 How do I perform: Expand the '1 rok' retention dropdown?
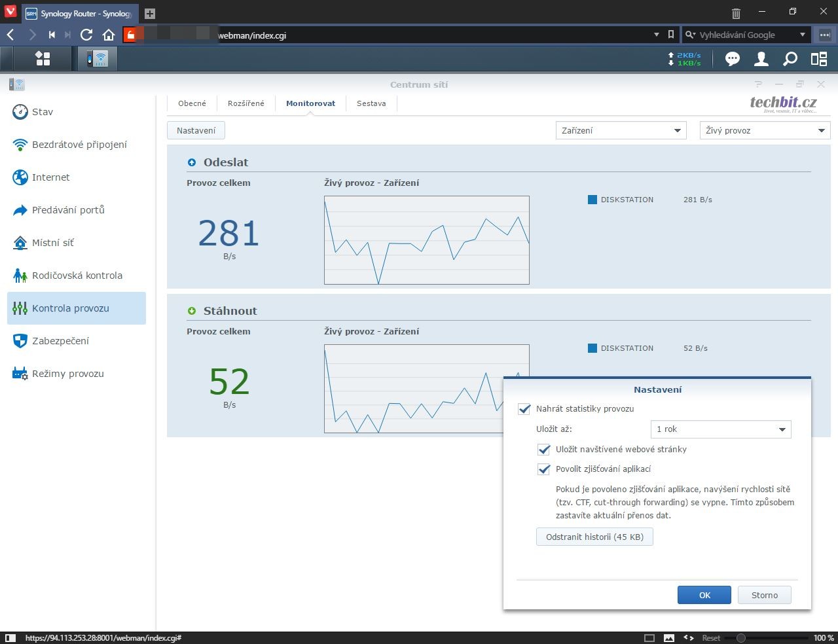(721, 429)
